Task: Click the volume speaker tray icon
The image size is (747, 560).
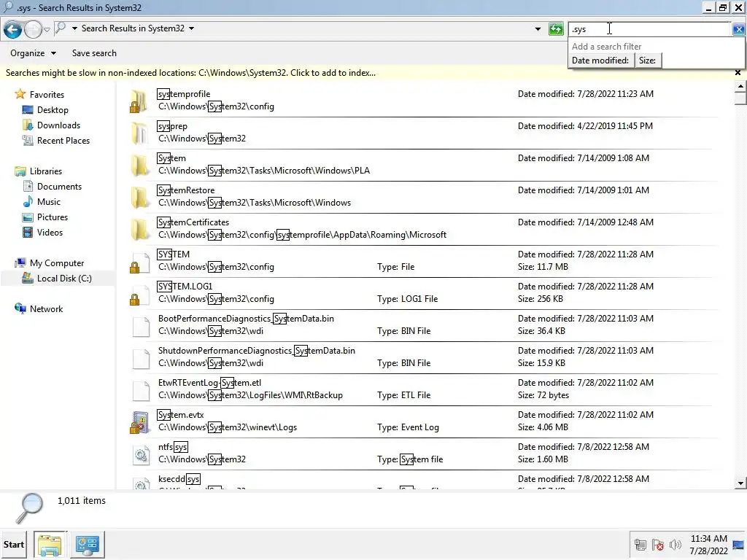Action: pos(675,545)
